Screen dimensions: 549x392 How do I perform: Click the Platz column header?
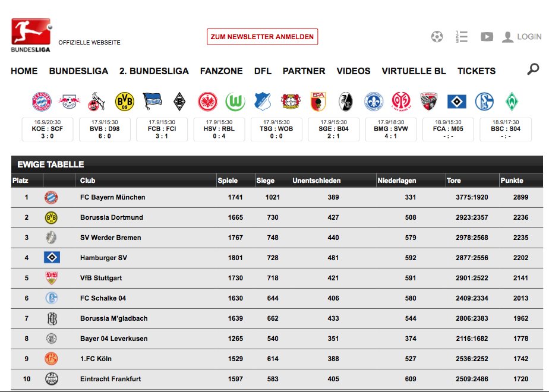(20, 181)
